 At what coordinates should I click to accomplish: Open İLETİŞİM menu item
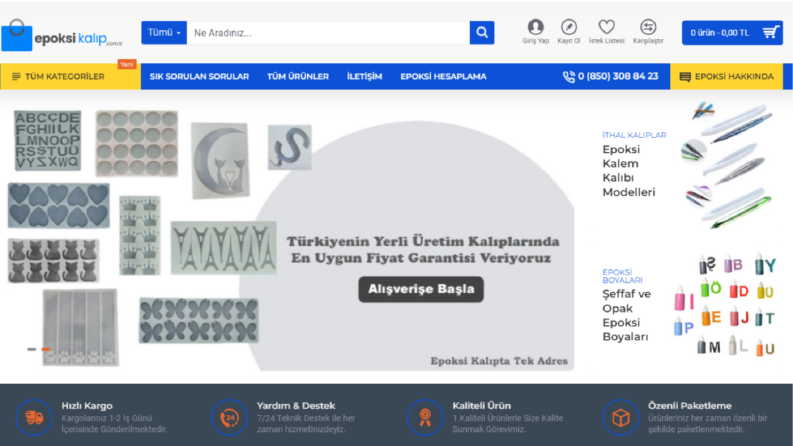tap(365, 76)
